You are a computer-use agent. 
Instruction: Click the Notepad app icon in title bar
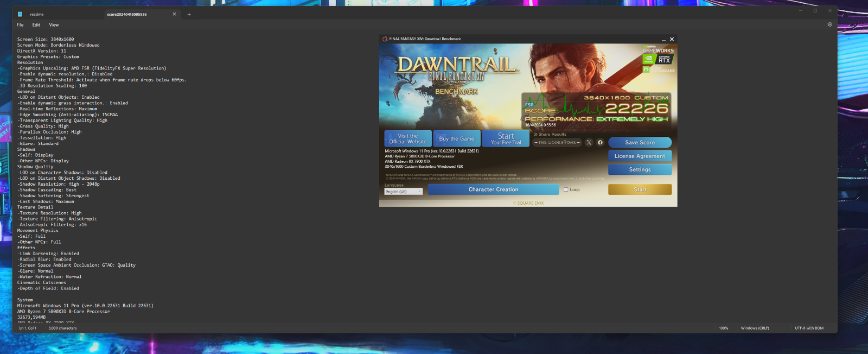[x=20, y=14]
